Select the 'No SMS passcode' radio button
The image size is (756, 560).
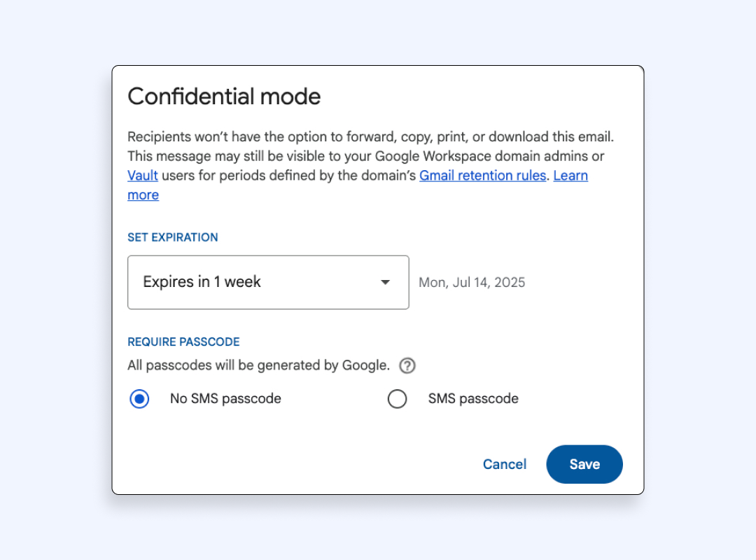tap(139, 399)
